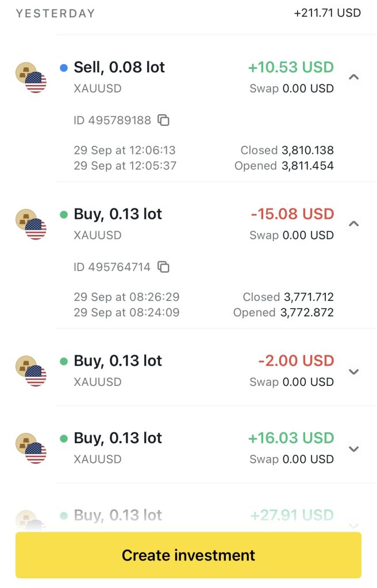
Task: Tap the -15.08 USD loss amount
Action: tap(293, 214)
